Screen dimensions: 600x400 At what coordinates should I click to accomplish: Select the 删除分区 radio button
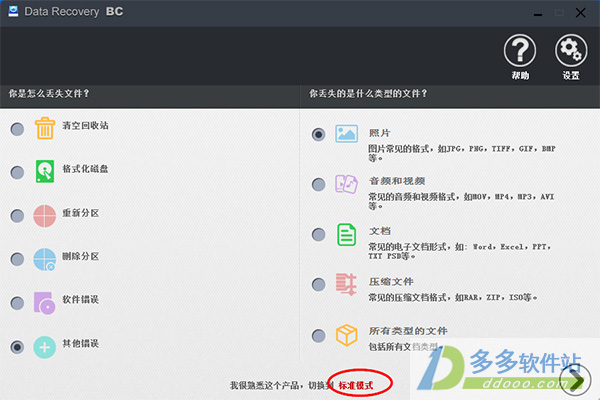point(17,259)
